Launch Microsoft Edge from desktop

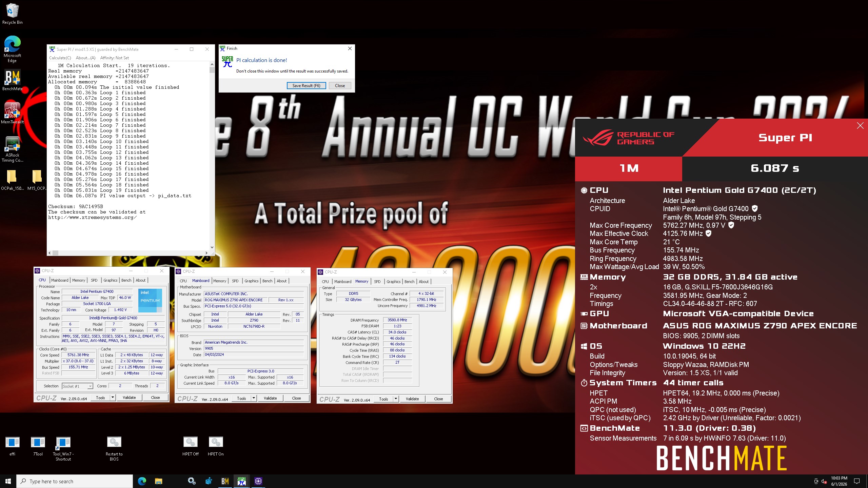click(12, 49)
